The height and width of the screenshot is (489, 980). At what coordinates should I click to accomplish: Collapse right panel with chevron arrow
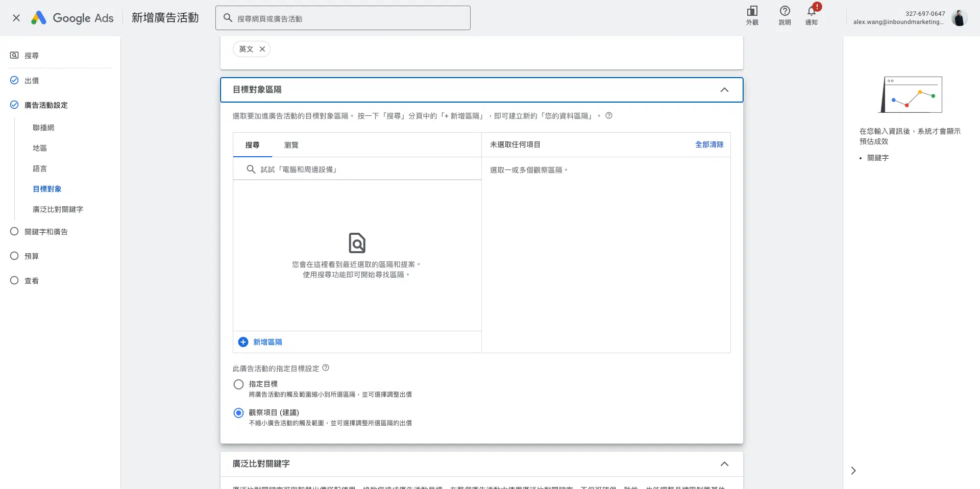click(853, 471)
